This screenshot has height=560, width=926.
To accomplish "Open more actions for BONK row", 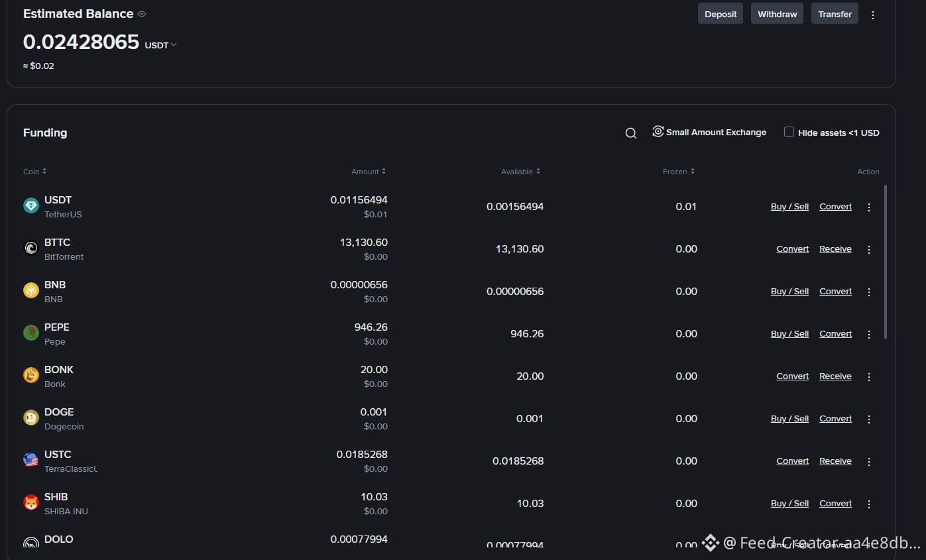I will click(869, 377).
